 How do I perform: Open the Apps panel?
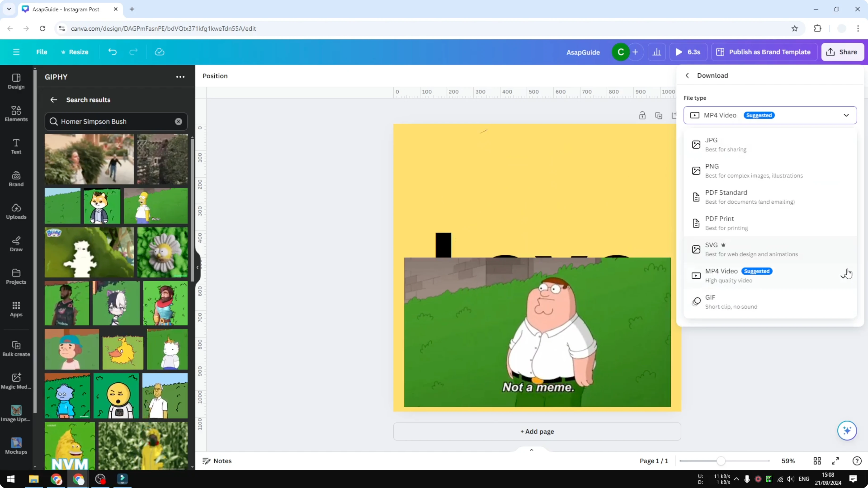16,309
